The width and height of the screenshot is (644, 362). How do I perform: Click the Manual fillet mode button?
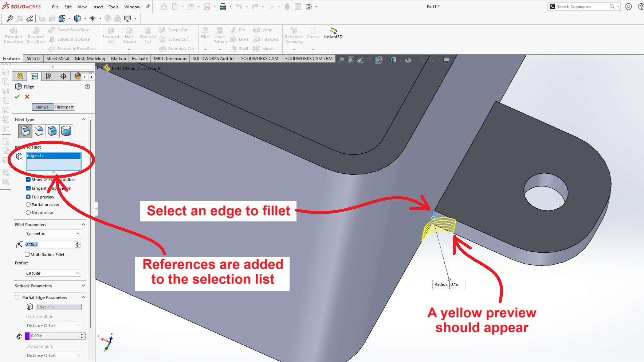click(x=42, y=107)
